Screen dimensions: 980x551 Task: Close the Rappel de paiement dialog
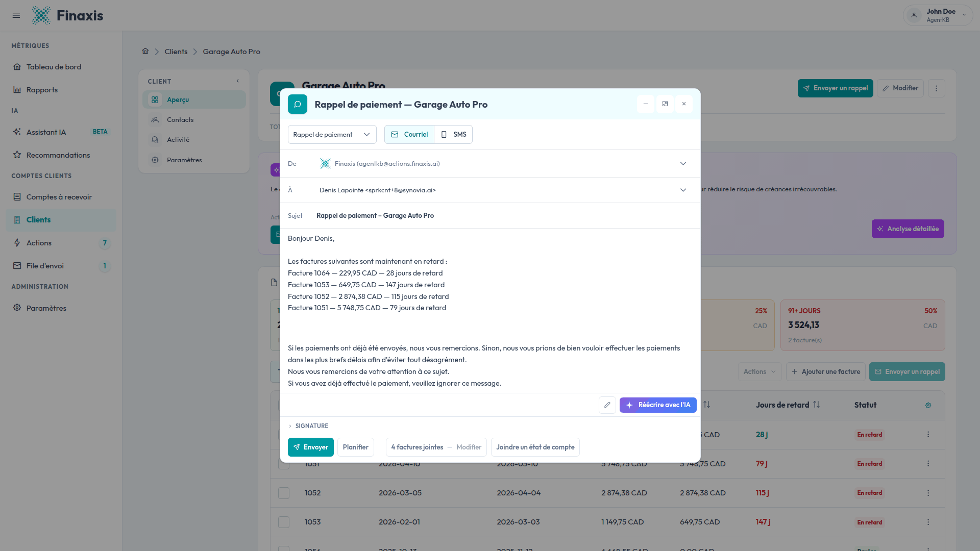pos(684,104)
